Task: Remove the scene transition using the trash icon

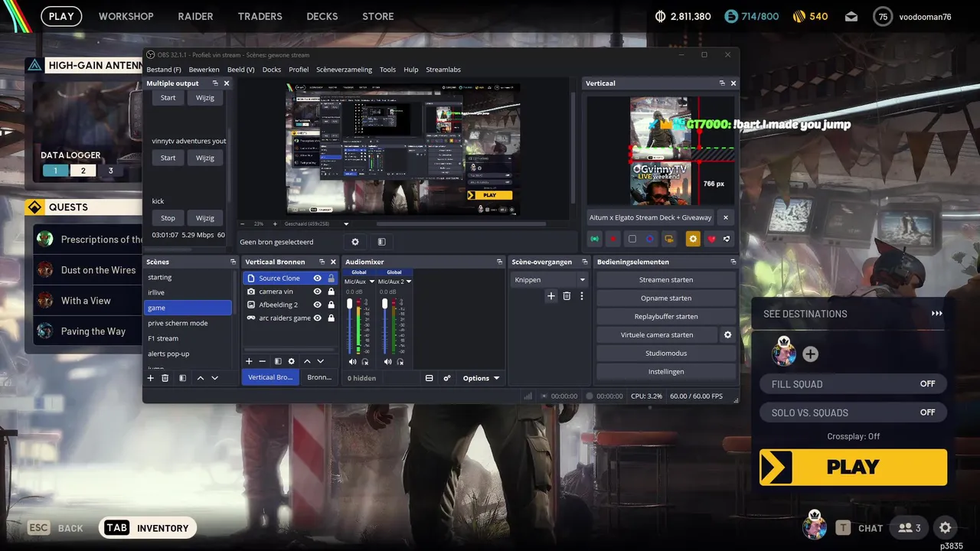Action: tap(567, 296)
